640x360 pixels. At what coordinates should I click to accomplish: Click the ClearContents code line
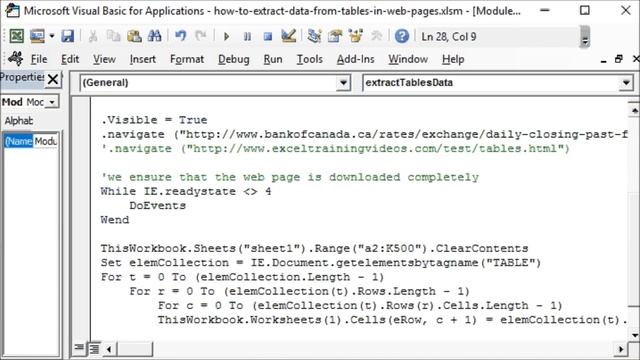[314, 249]
